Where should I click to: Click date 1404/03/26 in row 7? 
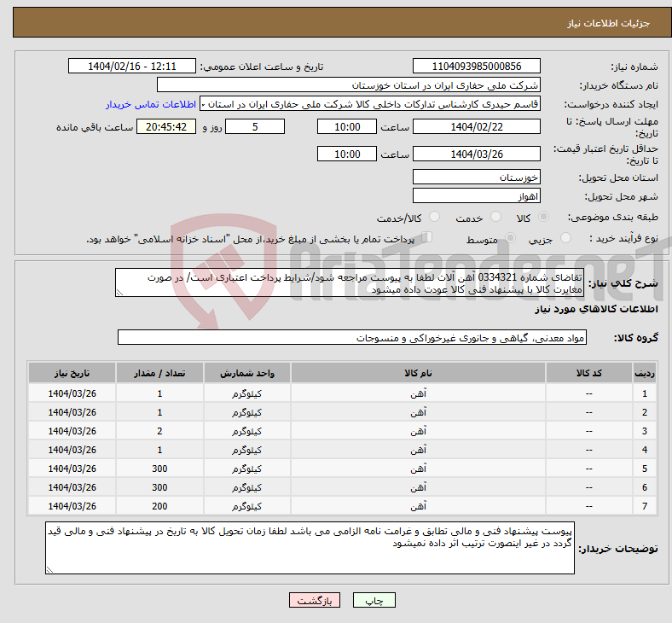(x=72, y=506)
